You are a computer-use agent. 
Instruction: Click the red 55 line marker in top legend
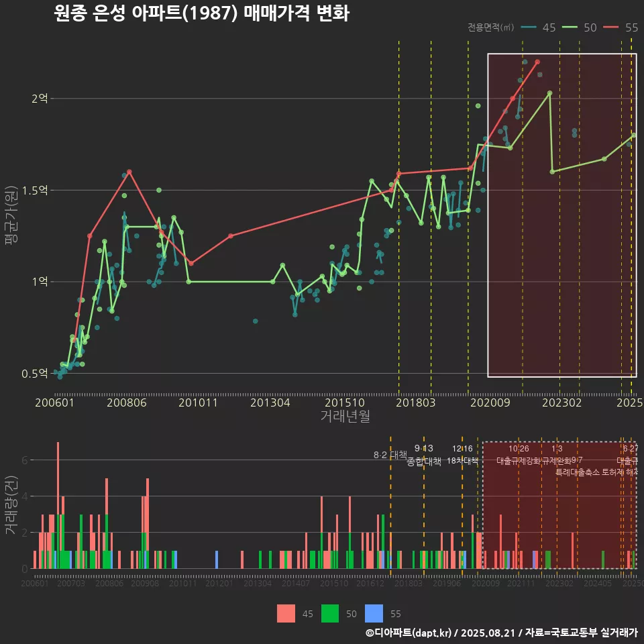(612, 28)
